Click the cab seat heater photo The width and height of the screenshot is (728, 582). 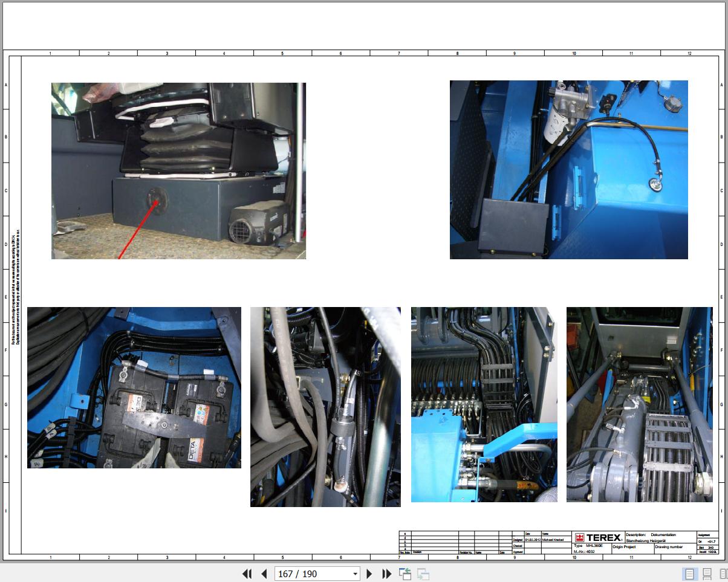tap(178, 170)
